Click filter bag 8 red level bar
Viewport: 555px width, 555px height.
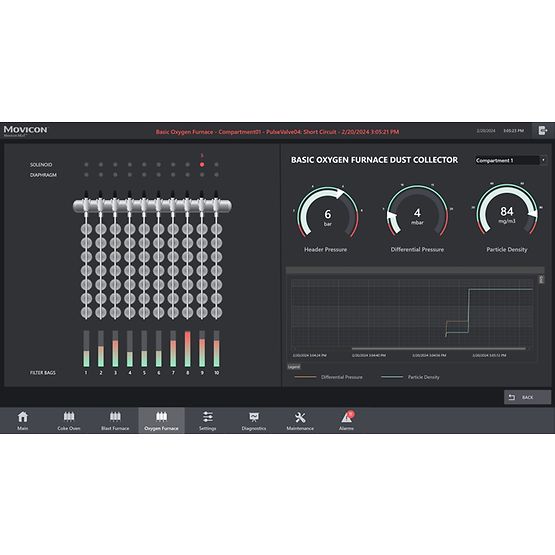tap(188, 349)
